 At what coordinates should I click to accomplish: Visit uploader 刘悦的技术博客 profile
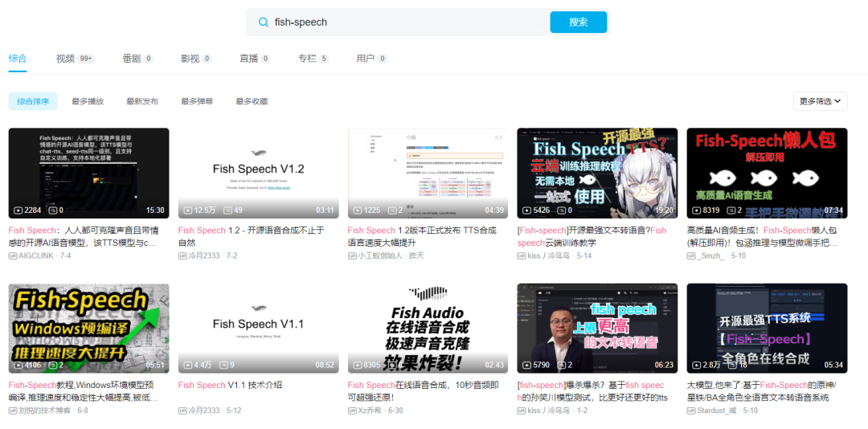coord(45,411)
